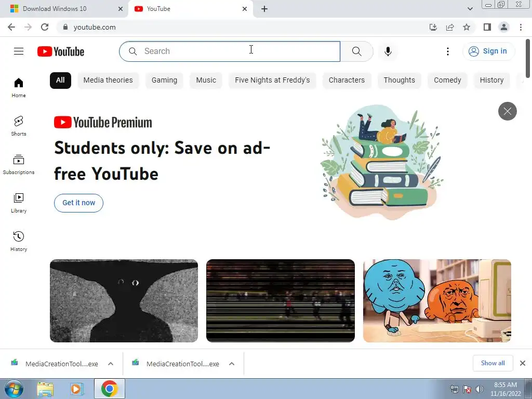This screenshot has height=399, width=532.
Task: Open the YouTube hamburger guide menu
Action: 19,51
